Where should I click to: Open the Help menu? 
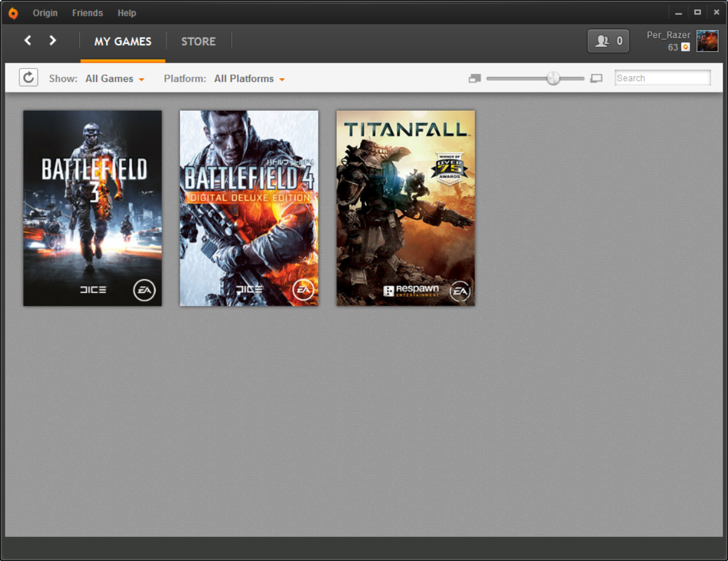point(126,13)
